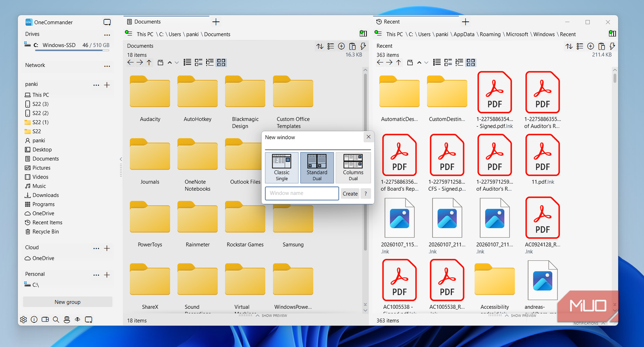Paste from clipboard in Recent pane
644x347 pixels.
click(x=601, y=46)
